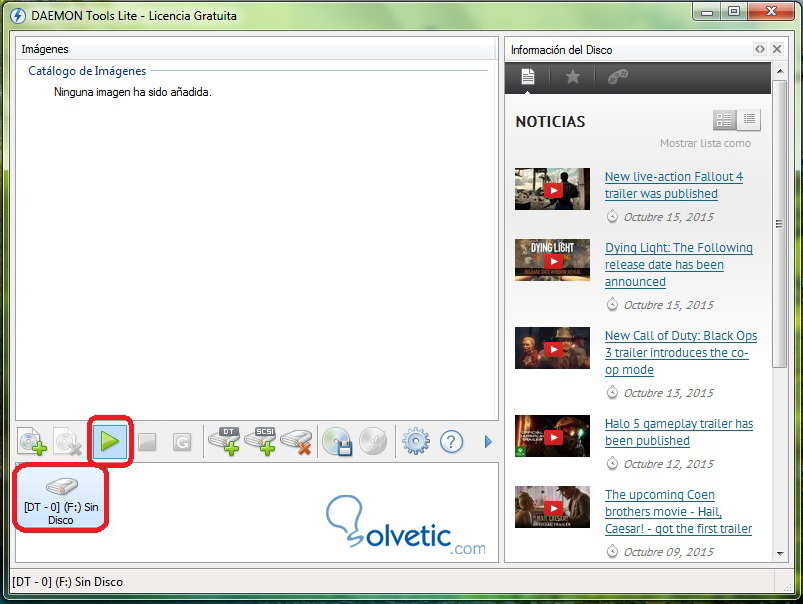Click the green Mount play button
The height and width of the screenshot is (604, 803).
click(x=110, y=441)
